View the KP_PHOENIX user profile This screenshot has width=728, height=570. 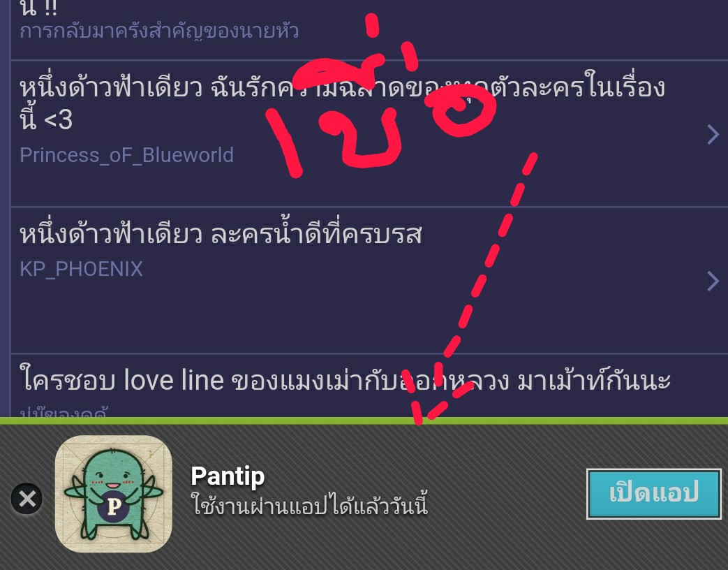(x=81, y=269)
